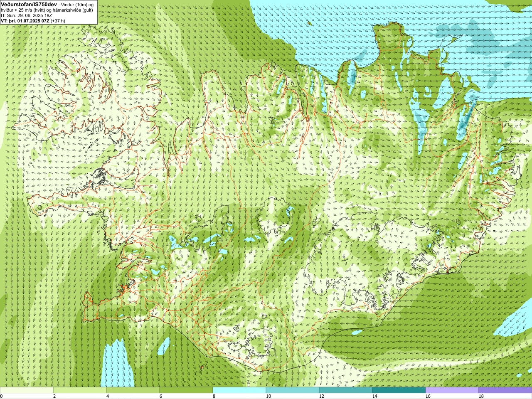532x399 pixels.
Task: Click the turquoise 10–12 m/s legend swatch
Action: click(x=293, y=390)
